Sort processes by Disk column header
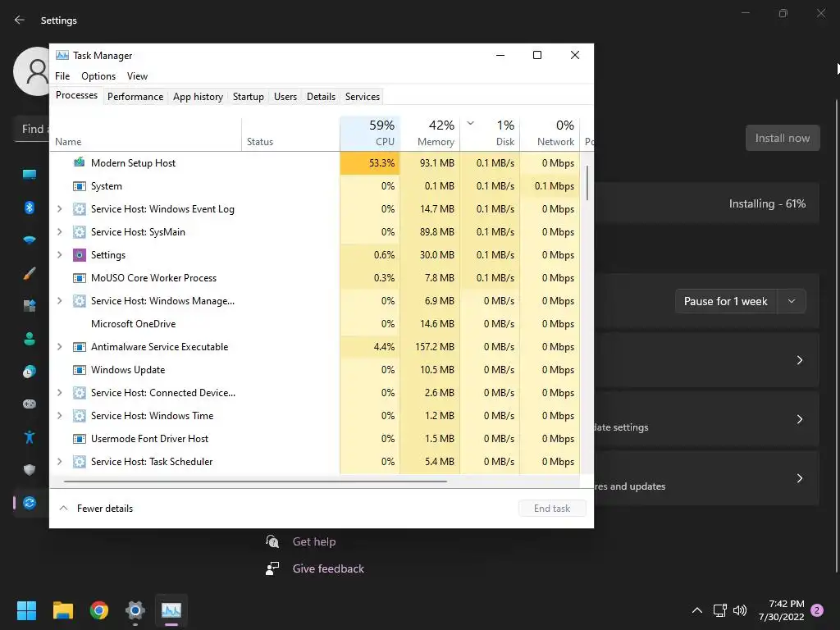Screen dimensions: 840x630 (x=490, y=134)
